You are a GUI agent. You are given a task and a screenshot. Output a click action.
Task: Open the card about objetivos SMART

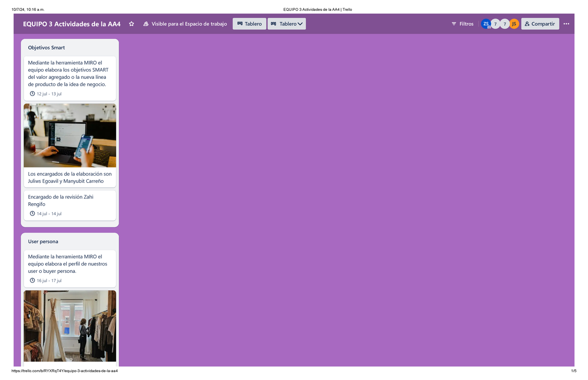70,73
